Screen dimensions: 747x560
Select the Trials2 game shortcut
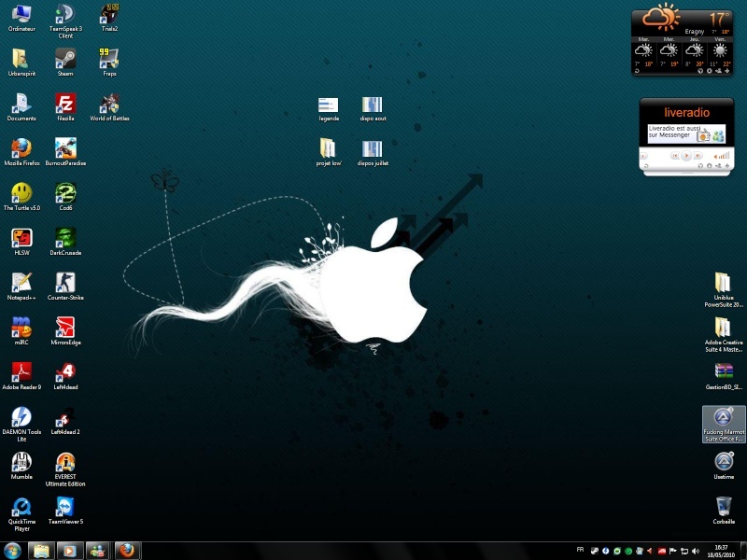(x=109, y=18)
